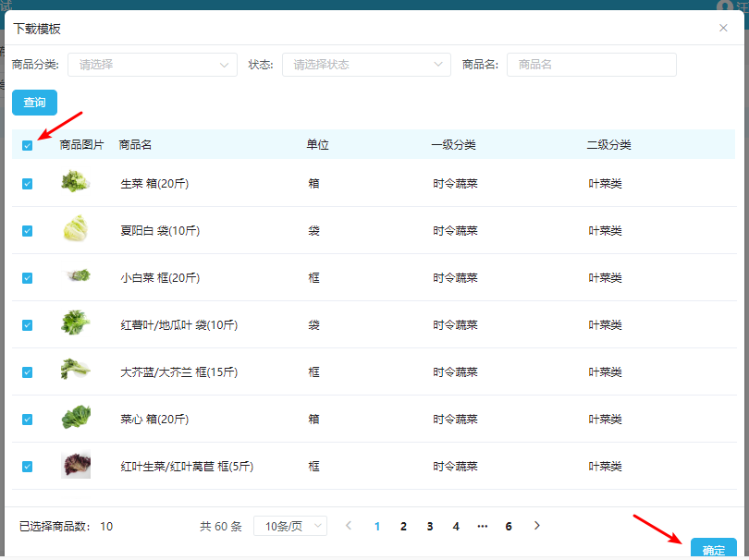This screenshot has height=560, width=749.
Task: Click the 商品名 input field
Action: click(592, 65)
